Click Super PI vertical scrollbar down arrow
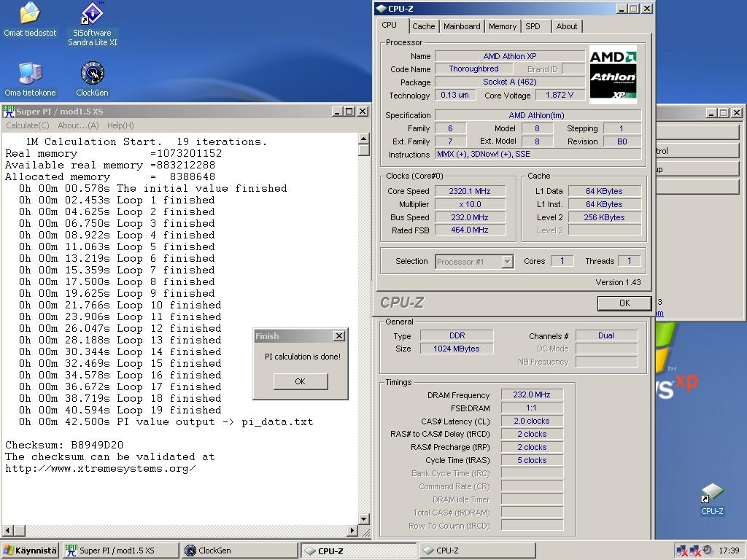 click(363, 519)
